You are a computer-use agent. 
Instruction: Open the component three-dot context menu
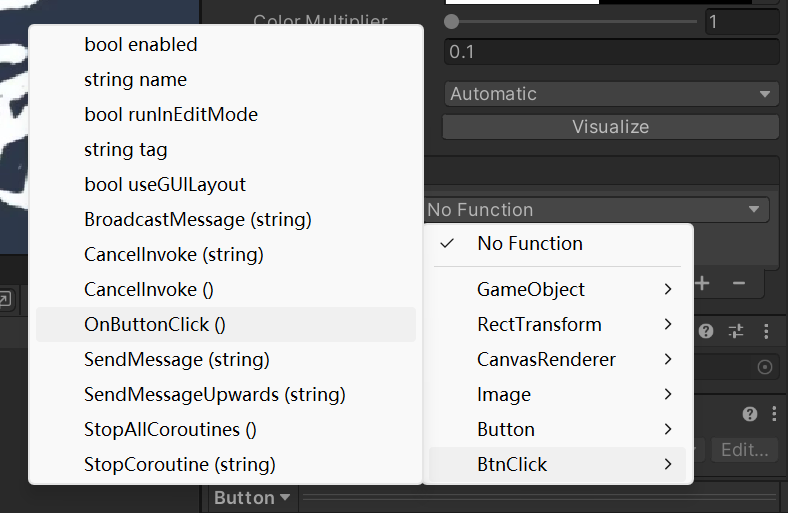[766, 331]
